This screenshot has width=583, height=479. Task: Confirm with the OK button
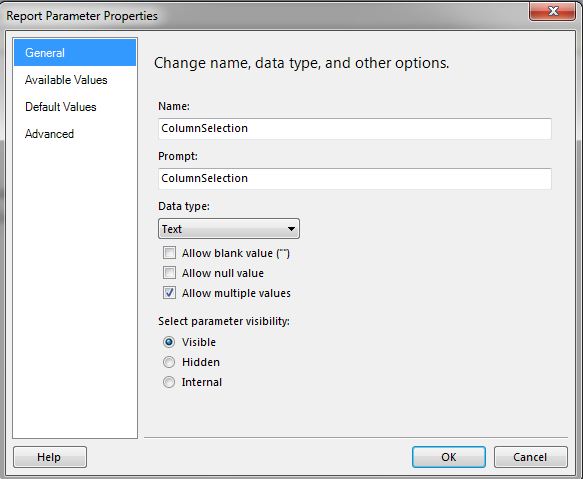tap(449, 457)
